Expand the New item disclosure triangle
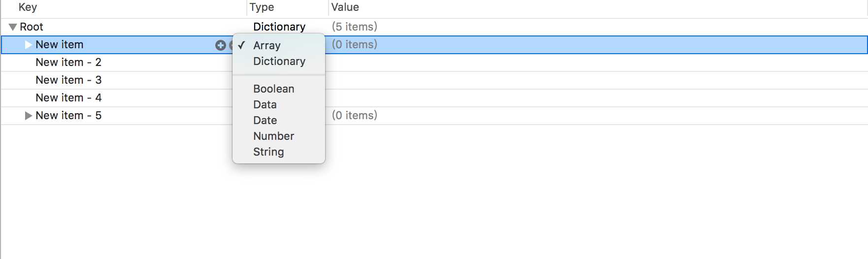Viewport: 868px width, 259px height. (x=29, y=45)
